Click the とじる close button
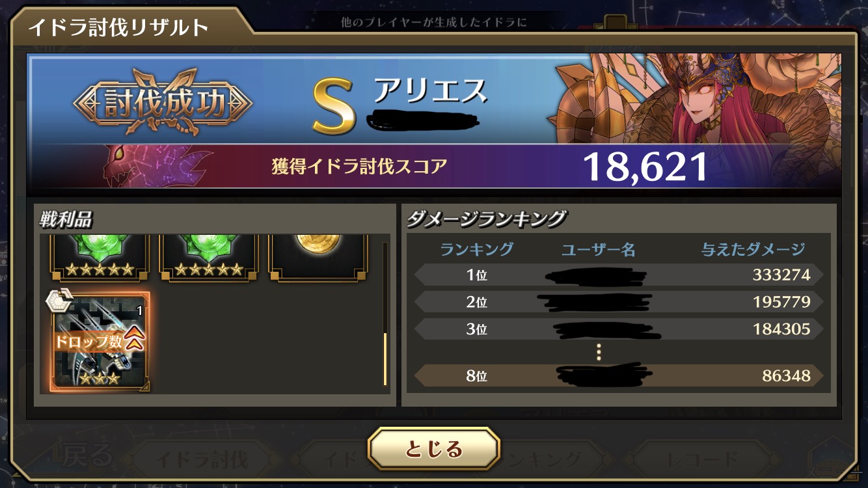Screen dimensions: 868x488 click(434, 449)
